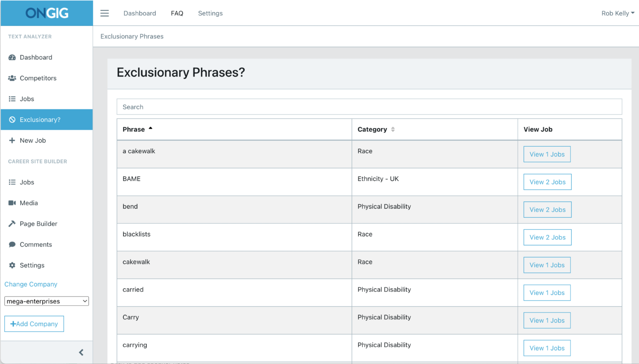
Task: Click Add Company button
Action: 34,324
